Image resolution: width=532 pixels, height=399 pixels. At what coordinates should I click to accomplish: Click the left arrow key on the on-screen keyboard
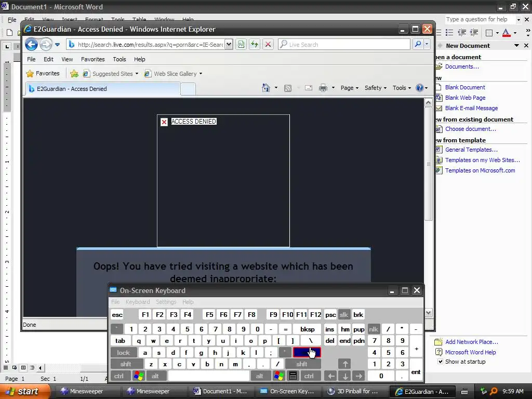click(331, 376)
